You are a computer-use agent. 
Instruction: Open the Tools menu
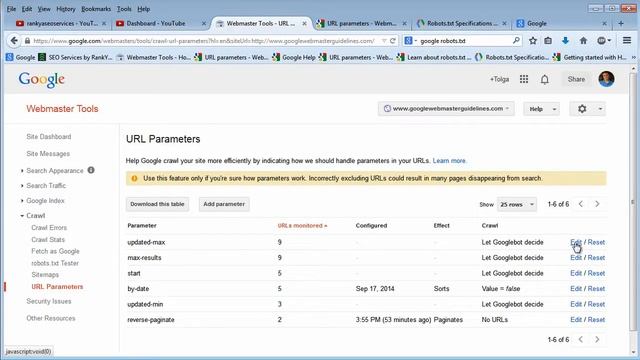pyautogui.click(x=124, y=9)
